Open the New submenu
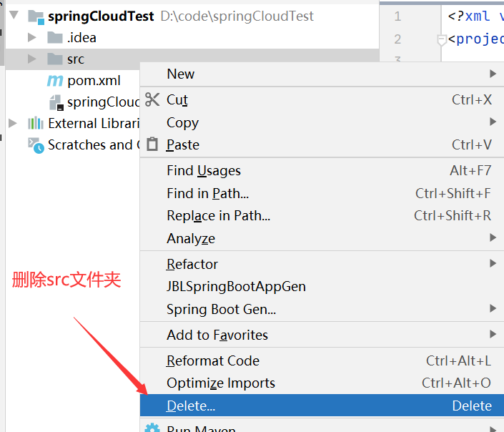The image size is (504, 432). click(x=322, y=74)
